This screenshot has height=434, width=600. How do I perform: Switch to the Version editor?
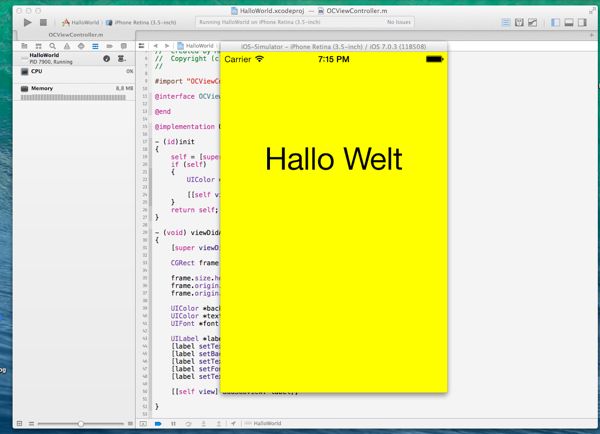[532, 23]
